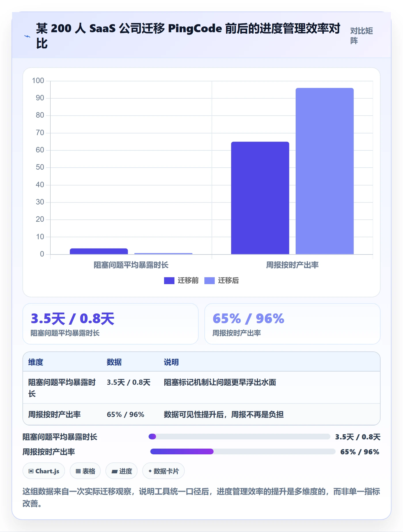Toggle the 迁移前 legend item
This screenshot has height=532, width=403.
pos(181,280)
